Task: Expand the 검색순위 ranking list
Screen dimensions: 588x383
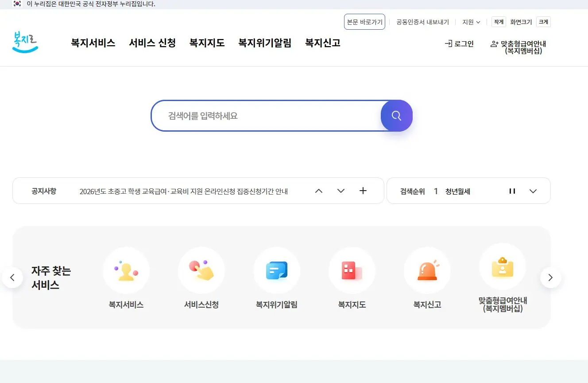Action: pyautogui.click(x=533, y=191)
